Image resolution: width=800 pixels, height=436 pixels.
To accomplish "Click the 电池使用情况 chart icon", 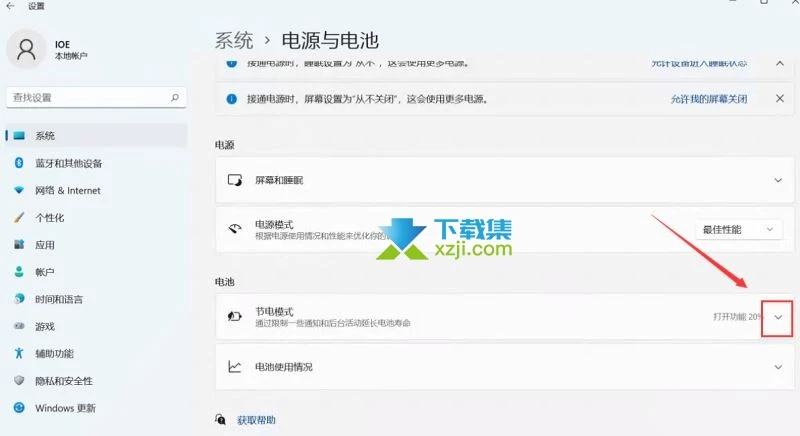I will 235,367.
